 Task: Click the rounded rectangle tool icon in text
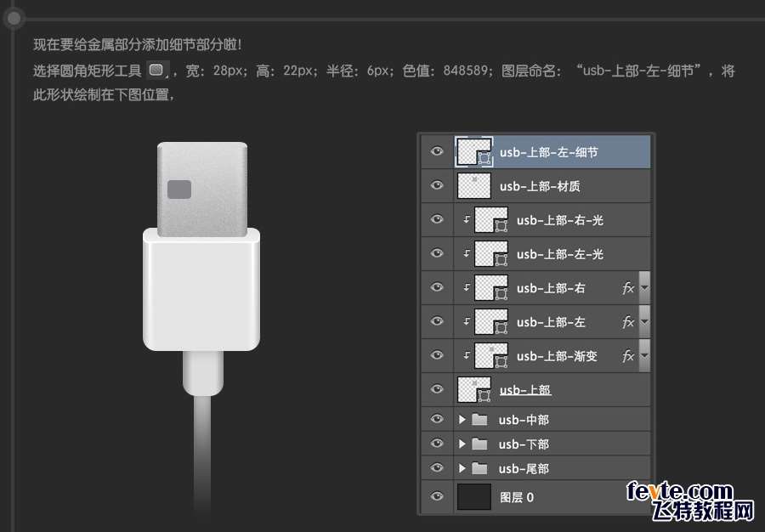click(x=157, y=71)
